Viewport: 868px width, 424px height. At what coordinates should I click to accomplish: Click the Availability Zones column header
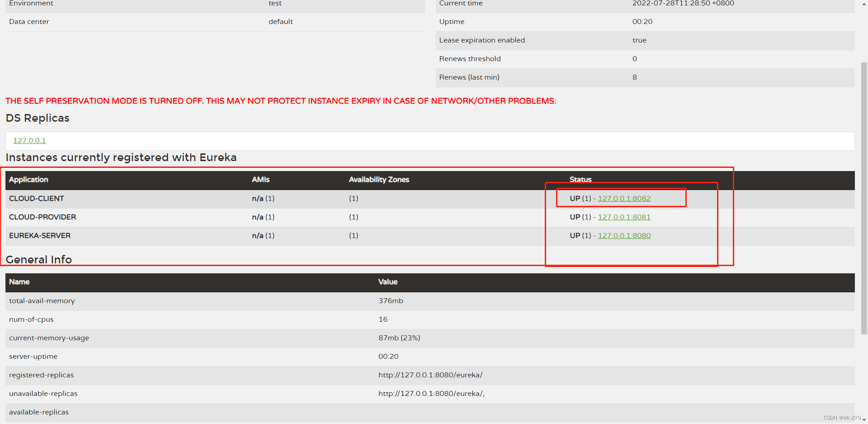click(x=379, y=180)
